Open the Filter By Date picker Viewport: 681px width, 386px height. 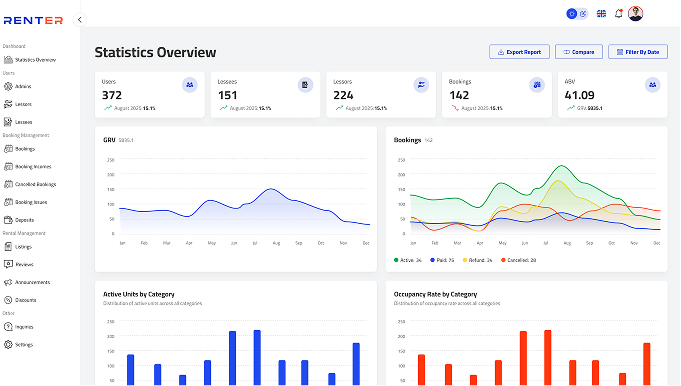(638, 52)
